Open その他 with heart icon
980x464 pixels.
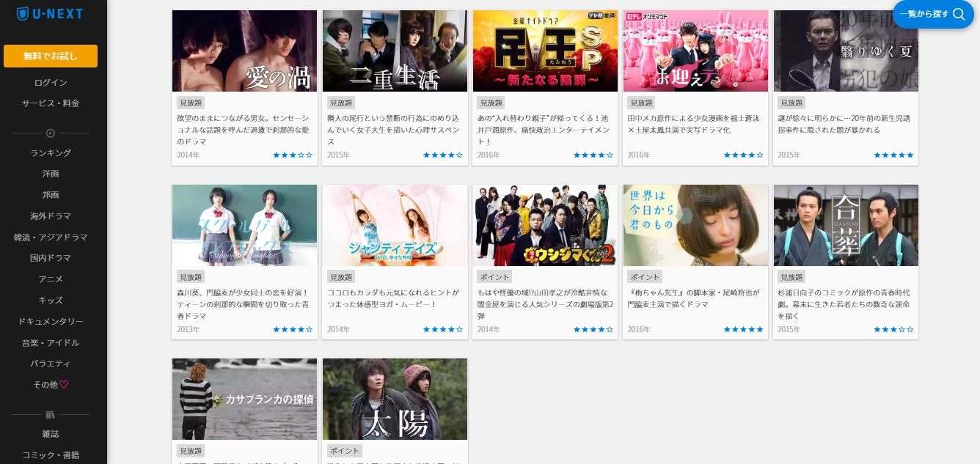coord(51,385)
